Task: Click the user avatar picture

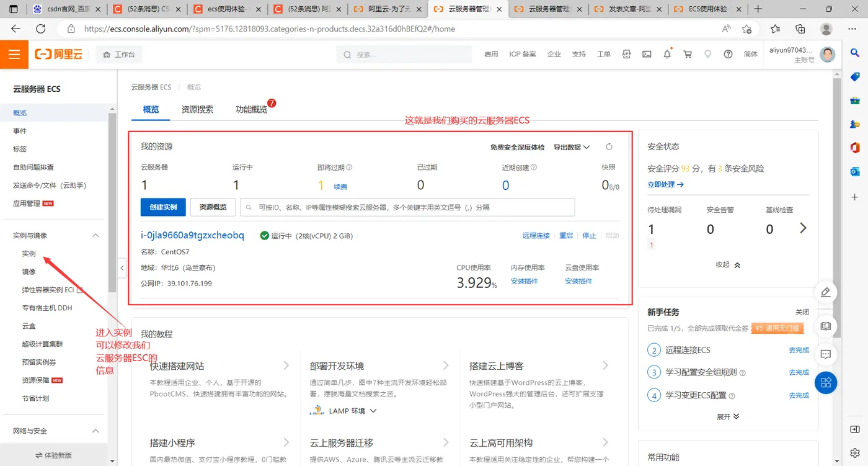Action: click(x=827, y=55)
